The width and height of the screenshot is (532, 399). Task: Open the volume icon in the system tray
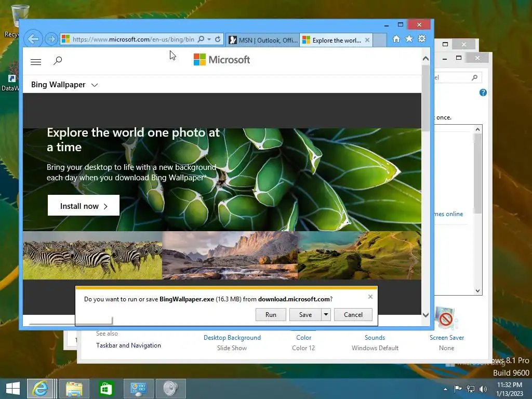point(483,389)
